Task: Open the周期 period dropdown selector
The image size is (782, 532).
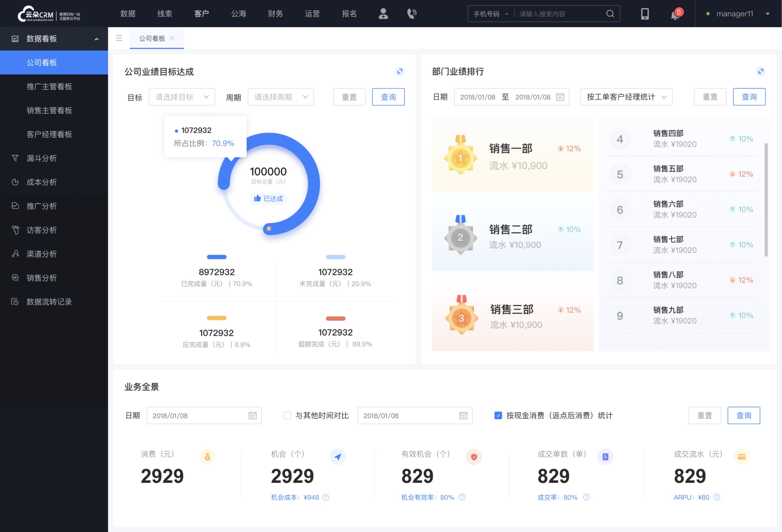Action: [x=280, y=97]
